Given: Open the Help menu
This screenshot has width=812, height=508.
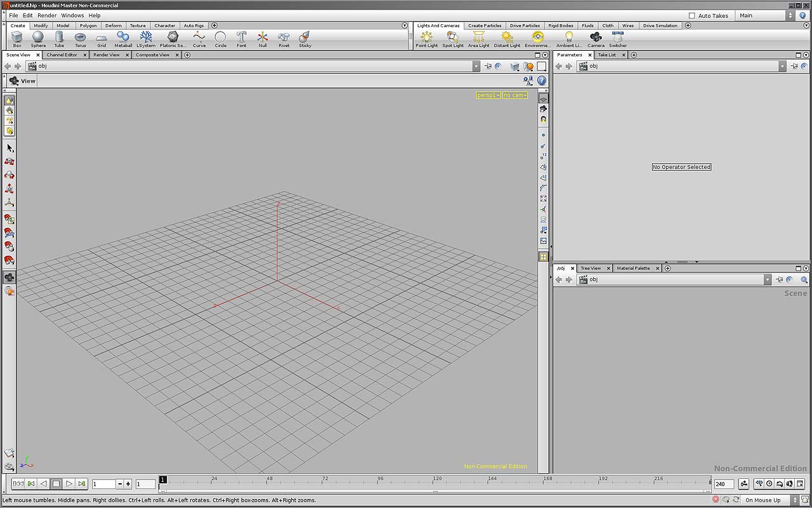Looking at the screenshot, I should pyautogui.click(x=95, y=15).
